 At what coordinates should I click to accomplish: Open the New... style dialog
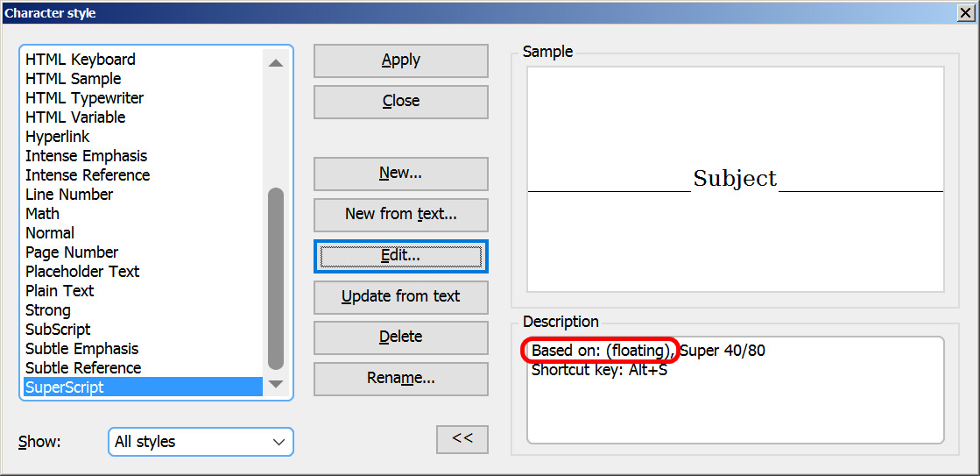pos(400,174)
